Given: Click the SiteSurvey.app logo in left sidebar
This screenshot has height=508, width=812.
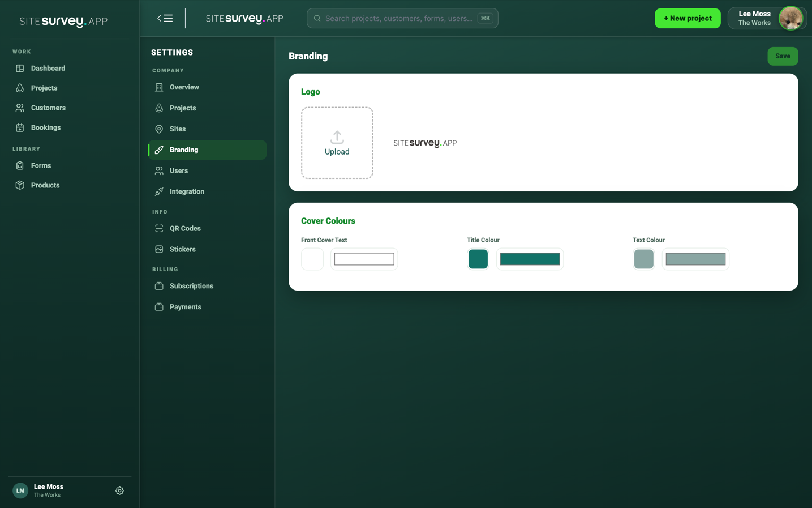Looking at the screenshot, I should [63, 22].
